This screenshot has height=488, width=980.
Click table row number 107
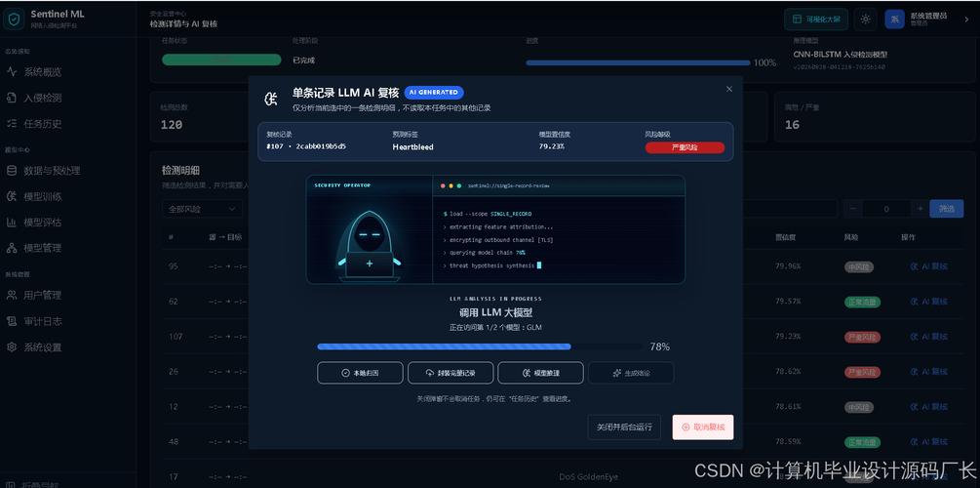click(176, 337)
